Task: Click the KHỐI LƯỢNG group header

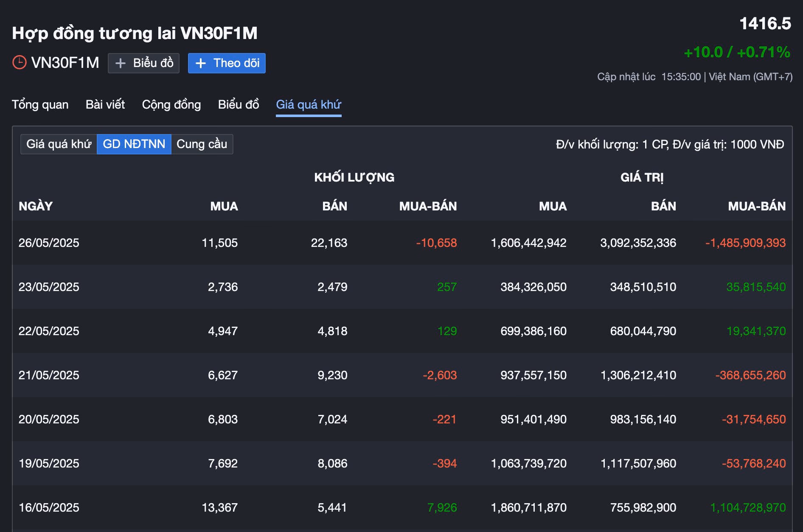Action: (354, 177)
